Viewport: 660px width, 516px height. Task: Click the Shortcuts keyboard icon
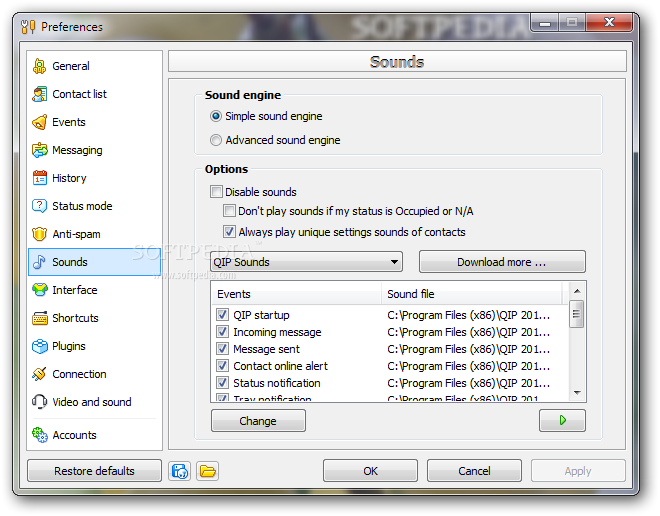(x=40, y=318)
